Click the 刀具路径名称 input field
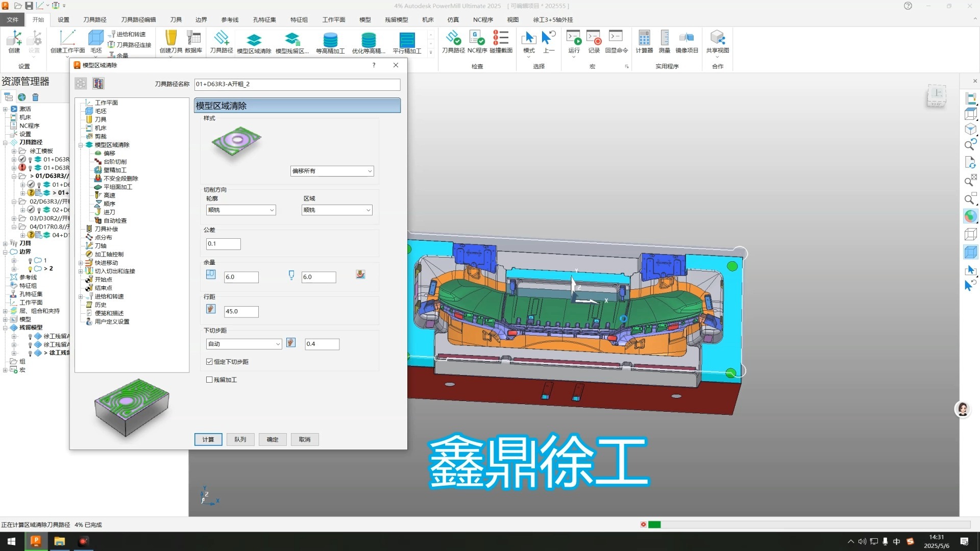980x551 pixels. point(297,84)
